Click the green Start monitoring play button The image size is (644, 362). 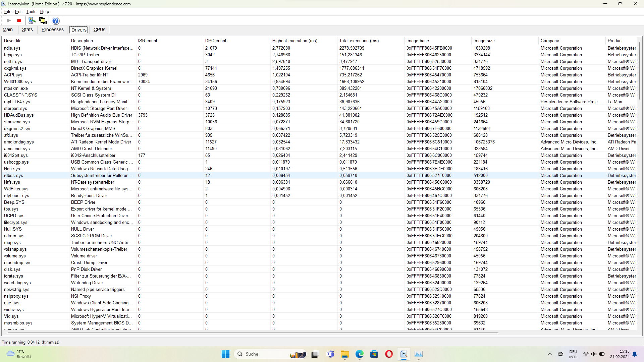(9, 21)
